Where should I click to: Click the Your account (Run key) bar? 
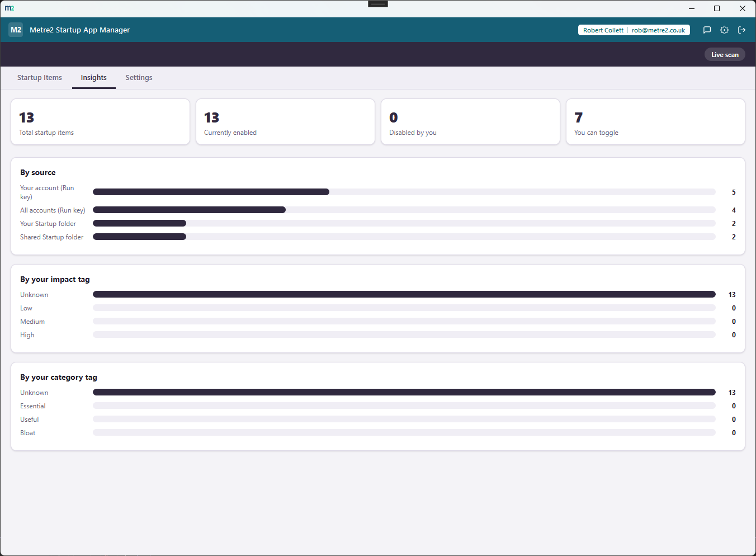404,192
